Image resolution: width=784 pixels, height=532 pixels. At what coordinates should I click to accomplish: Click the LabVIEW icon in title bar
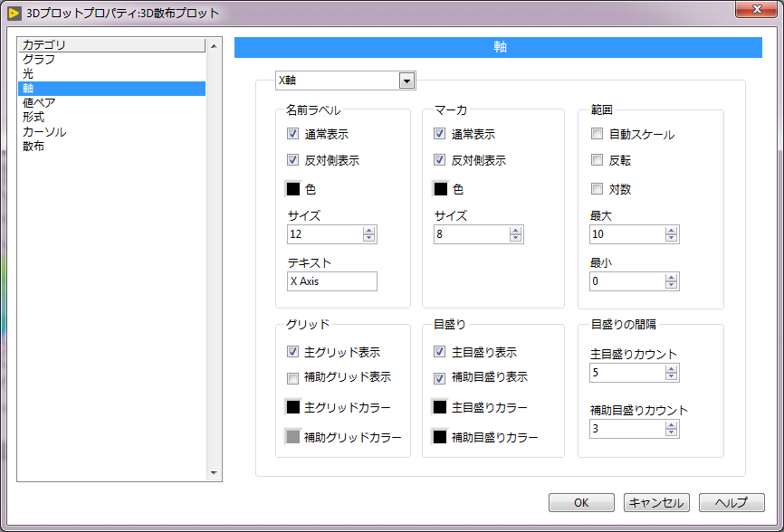[14, 13]
